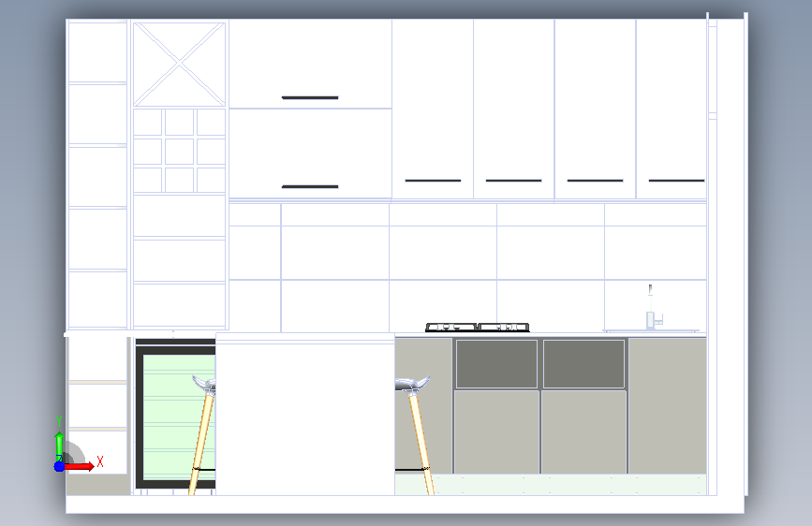Image resolution: width=812 pixels, height=526 pixels.
Task: Select the X-shaped wine rack compartment
Action: [179, 65]
